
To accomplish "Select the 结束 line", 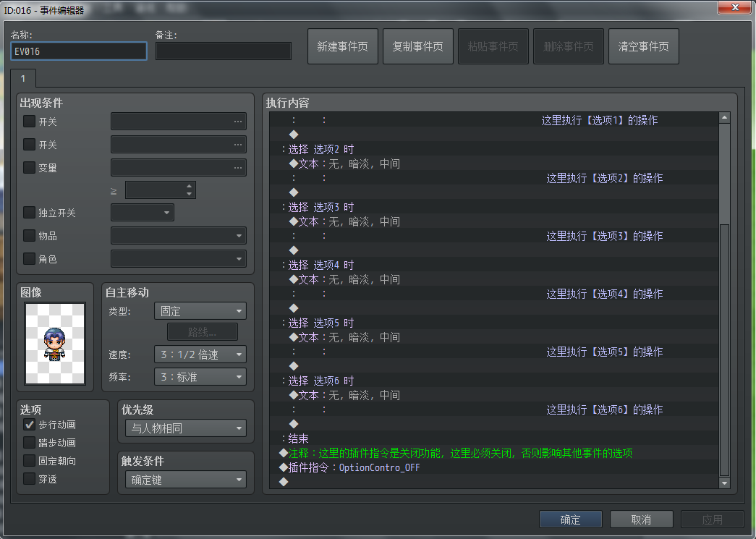I will 493,438.
